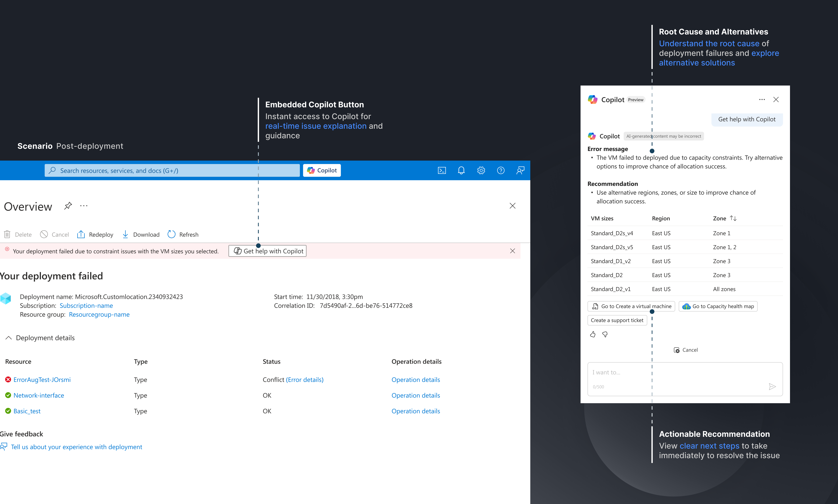838x504 pixels.
Task: Select the Standard_D1_v2 row
Action: click(x=685, y=261)
